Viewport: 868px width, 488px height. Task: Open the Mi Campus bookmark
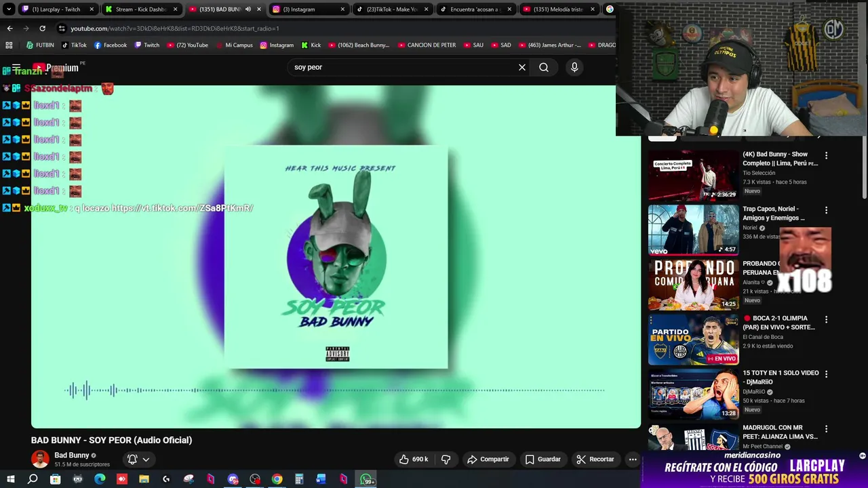[x=234, y=45]
